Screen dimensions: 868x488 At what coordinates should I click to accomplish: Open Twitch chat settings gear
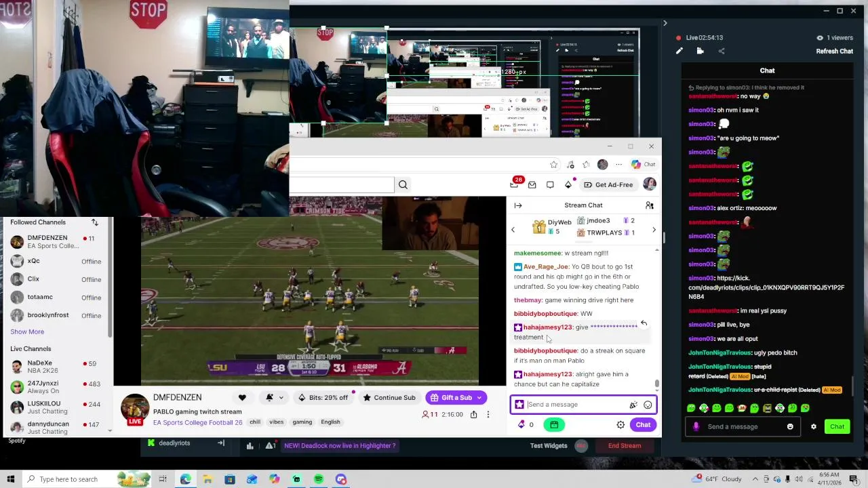[x=620, y=425]
